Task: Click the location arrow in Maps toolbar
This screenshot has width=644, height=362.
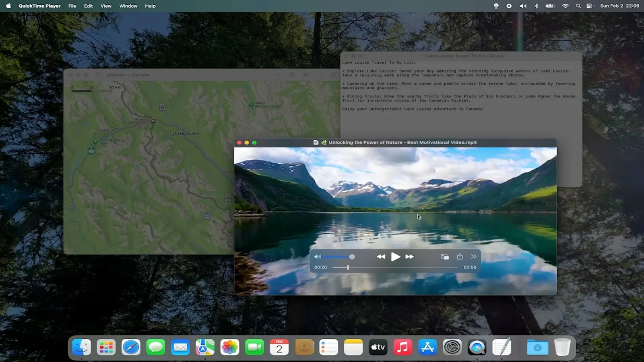Action: (279, 75)
